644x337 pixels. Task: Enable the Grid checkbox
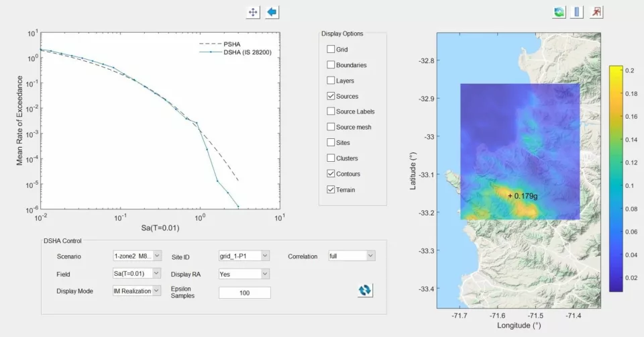coord(331,50)
